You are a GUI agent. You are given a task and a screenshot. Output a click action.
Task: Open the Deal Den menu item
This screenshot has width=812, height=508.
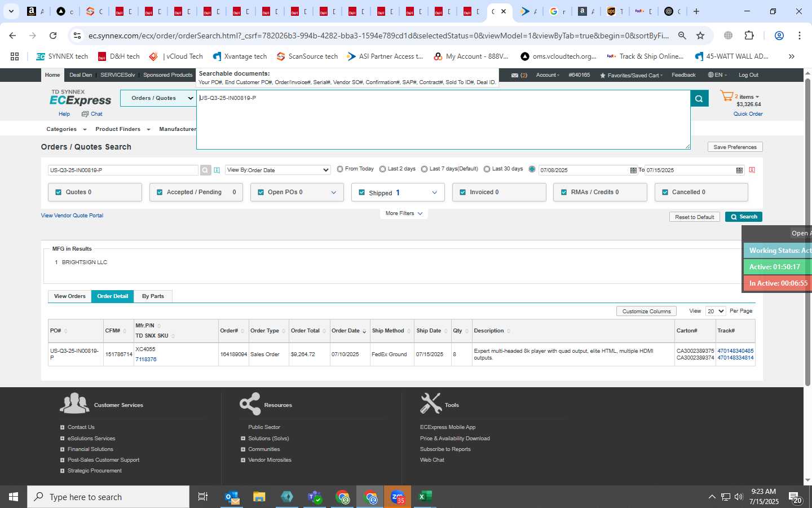tap(81, 75)
